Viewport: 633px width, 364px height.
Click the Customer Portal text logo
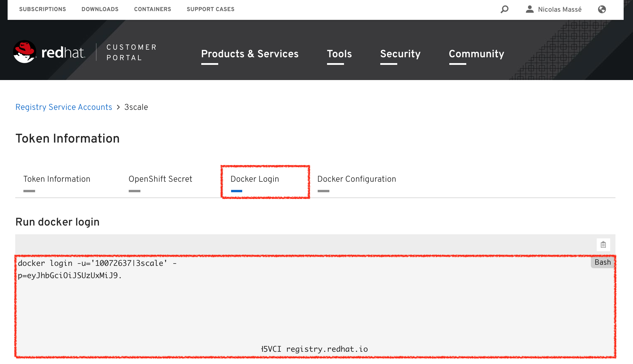(x=131, y=52)
